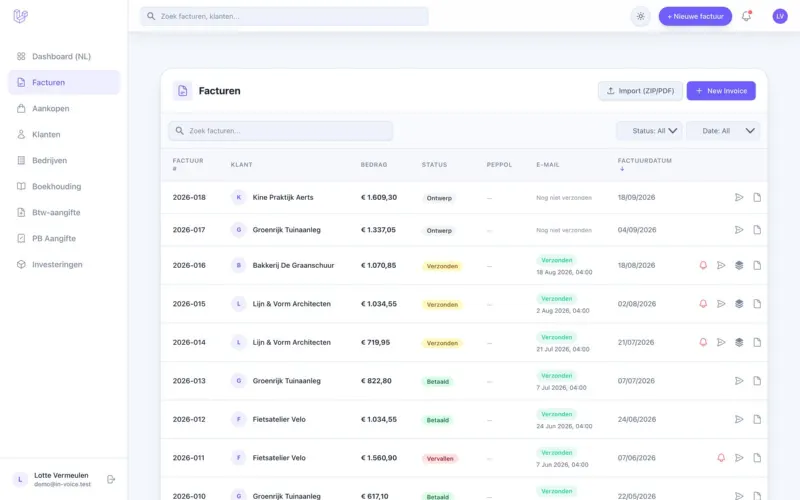Open the Date: All filter dropdown

click(x=723, y=131)
